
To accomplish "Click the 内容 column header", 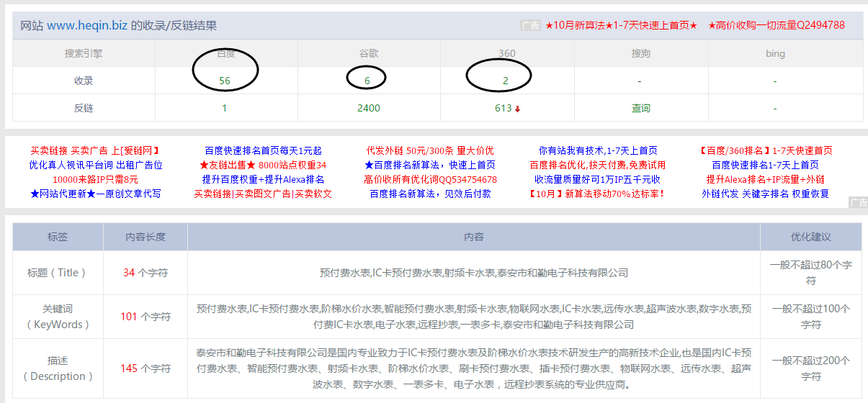I will [473, 237].
